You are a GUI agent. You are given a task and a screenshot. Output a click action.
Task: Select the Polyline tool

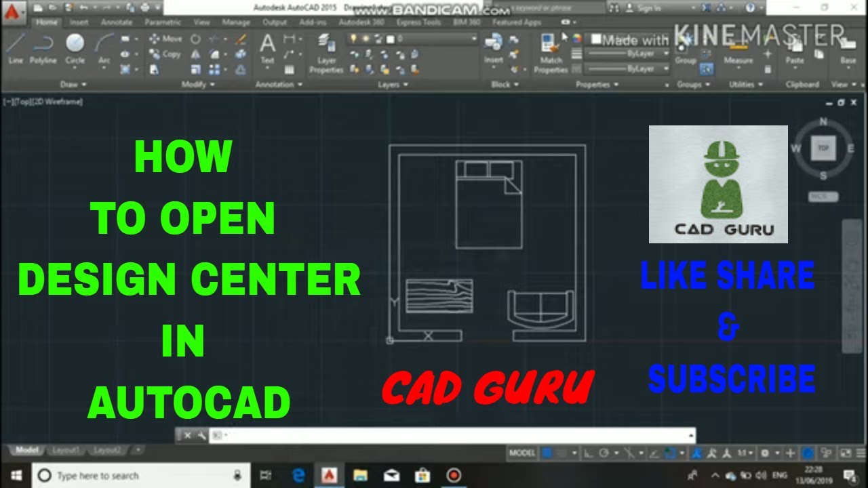click(43, 49)
